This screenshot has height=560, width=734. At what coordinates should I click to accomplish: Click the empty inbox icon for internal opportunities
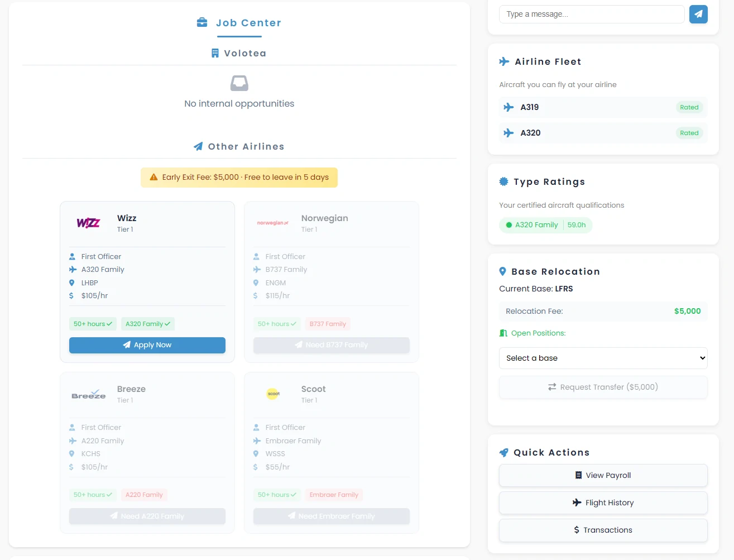(x=239, y=83)
